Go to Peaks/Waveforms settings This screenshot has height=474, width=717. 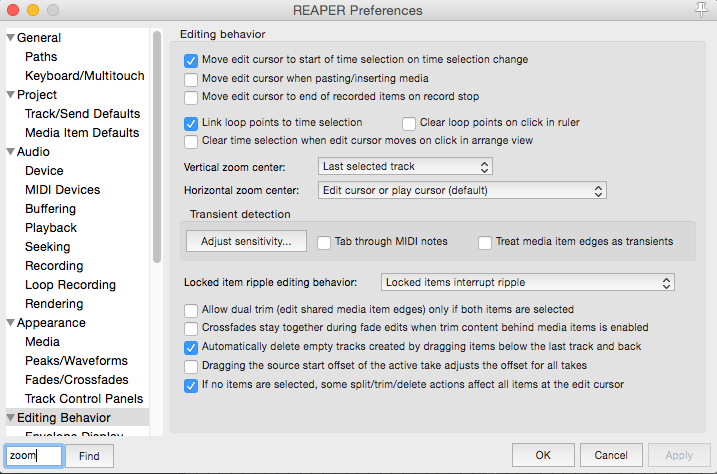(76, 361)
